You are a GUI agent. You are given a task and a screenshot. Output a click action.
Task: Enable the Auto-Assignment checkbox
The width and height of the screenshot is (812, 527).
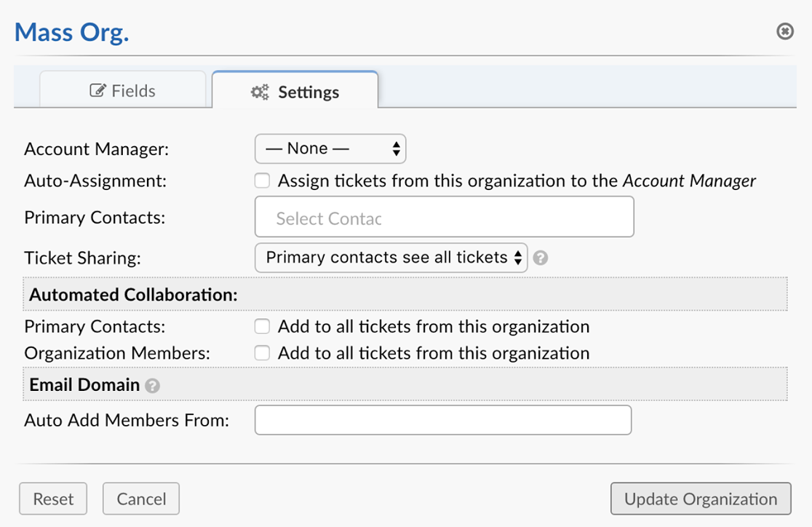[x=261, y=180]
